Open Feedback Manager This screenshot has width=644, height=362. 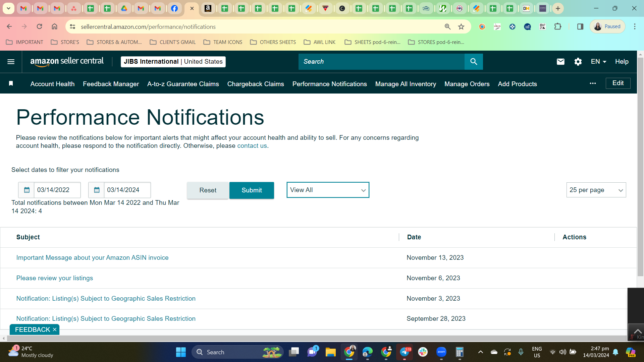coord(111,84)
